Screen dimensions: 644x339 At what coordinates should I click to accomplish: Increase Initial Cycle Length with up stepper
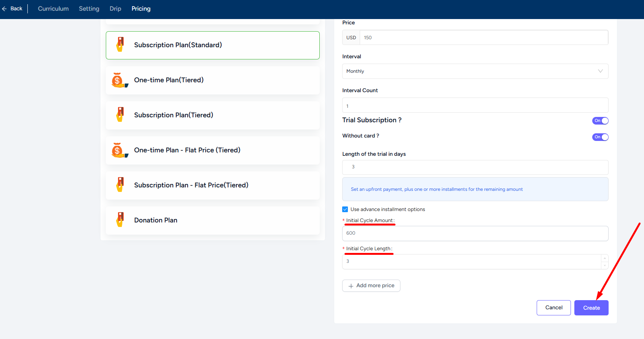tap(604, 258)
